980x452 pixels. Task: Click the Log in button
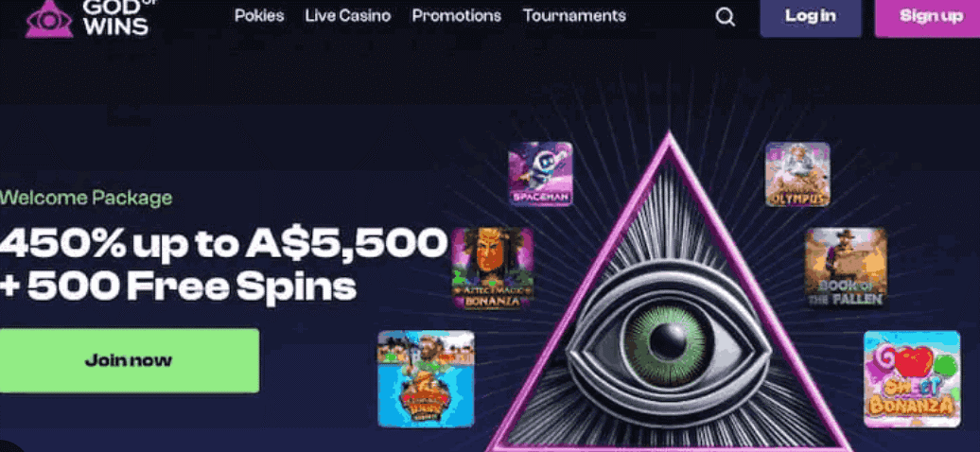pos(811,17)
